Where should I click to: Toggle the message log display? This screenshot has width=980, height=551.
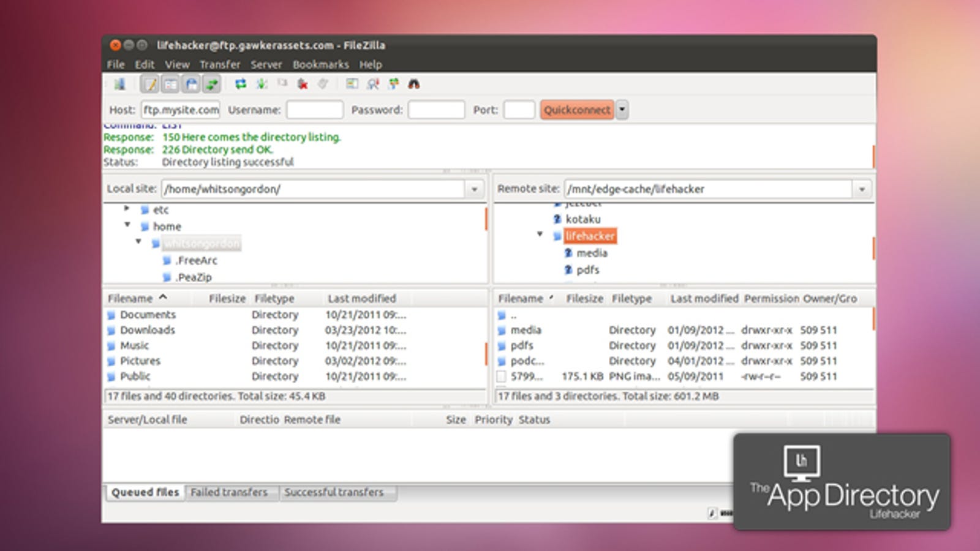click(150, 84)
